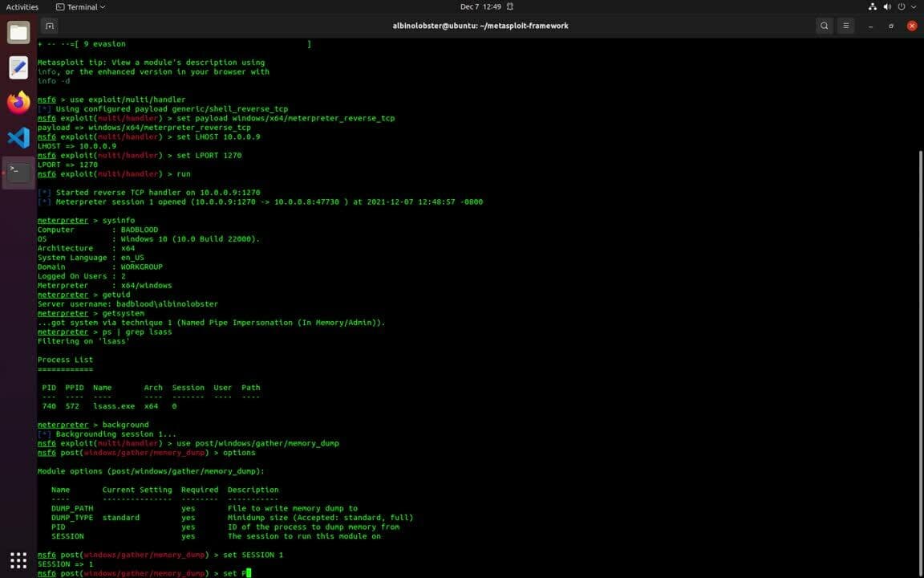924x578 pixels.
Task: Select the Terminal icon in the dock
Action: point(18,173)
